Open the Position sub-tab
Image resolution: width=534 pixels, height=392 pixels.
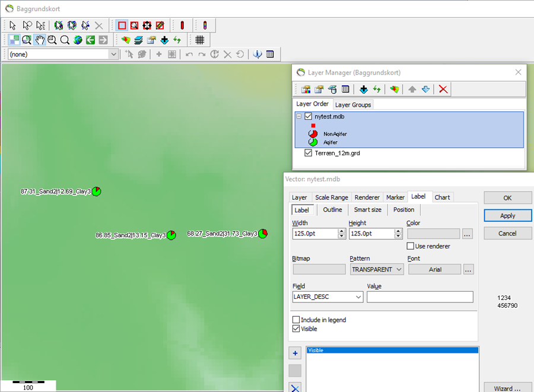(x=403, y=209)
